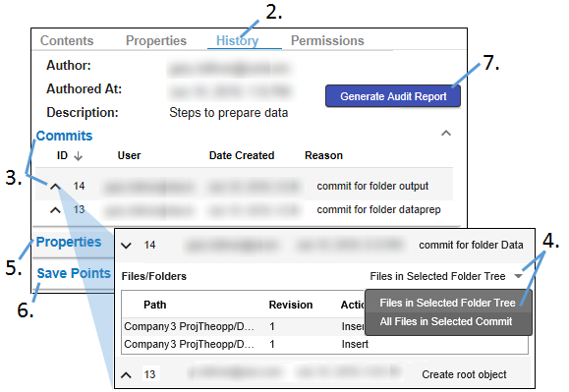Screen dimensions: 569x392
Task: Choose All Files in Selected Commit option
Action: coord(446,321)
